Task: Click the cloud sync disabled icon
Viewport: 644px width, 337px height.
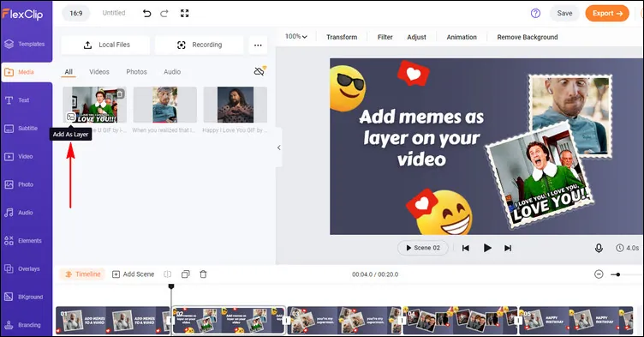Action: (x=259, y=71)
